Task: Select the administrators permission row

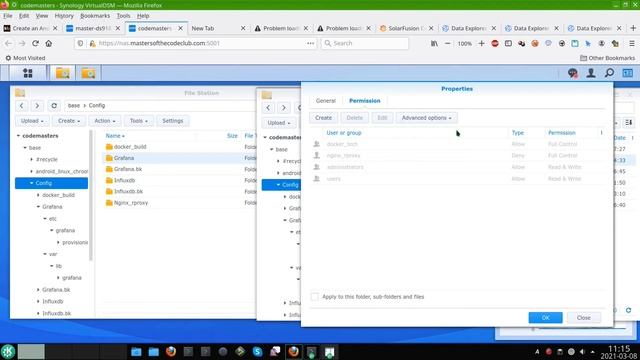Action: (456, 167)
